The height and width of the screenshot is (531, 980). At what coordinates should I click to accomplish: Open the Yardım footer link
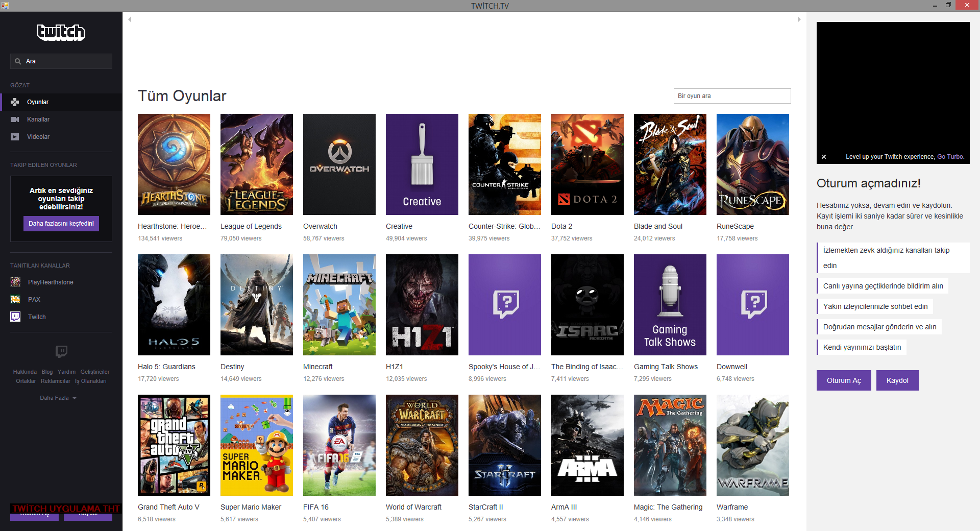(x=66, y=372)
